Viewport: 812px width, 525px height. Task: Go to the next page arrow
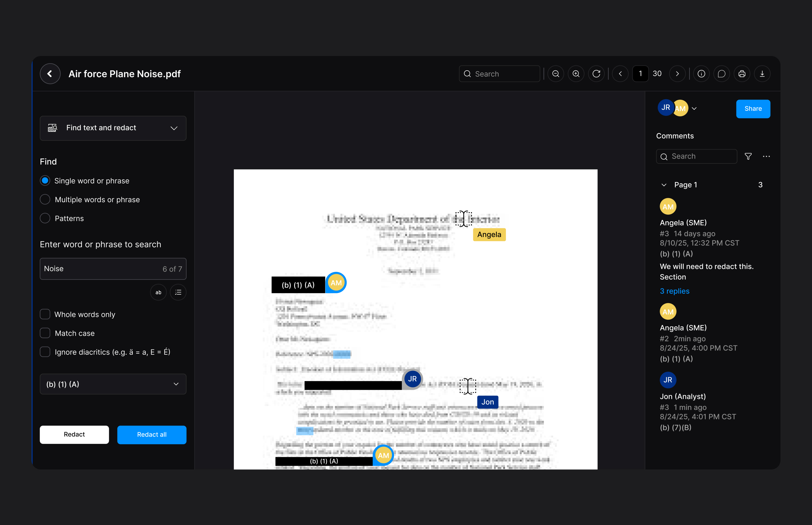(677, 74)
